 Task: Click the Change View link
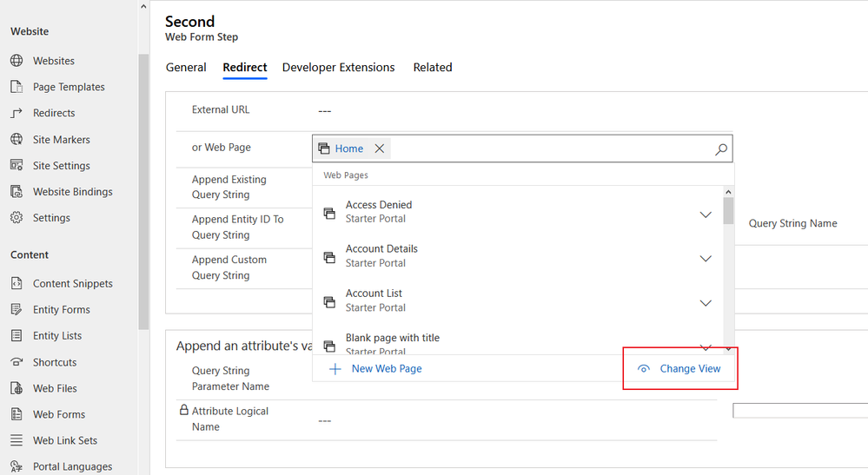(690, 369)
